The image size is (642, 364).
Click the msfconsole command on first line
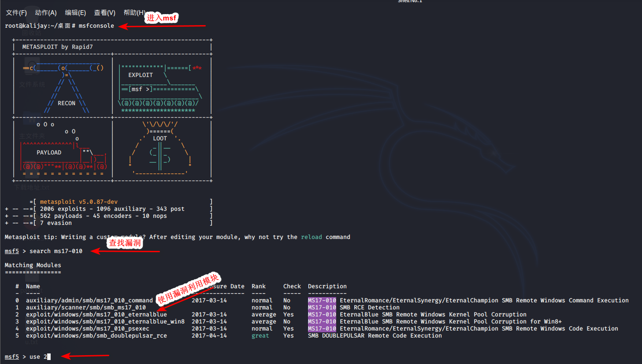point(96,26)
